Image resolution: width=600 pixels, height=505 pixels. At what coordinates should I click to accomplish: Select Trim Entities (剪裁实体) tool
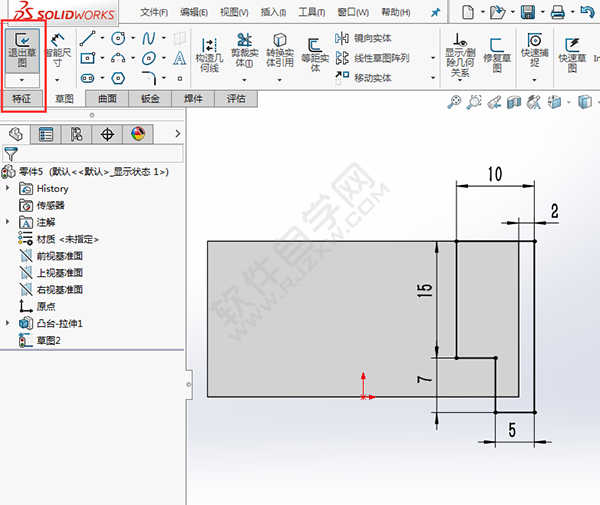pyautogui.click(x=245, y=50)
